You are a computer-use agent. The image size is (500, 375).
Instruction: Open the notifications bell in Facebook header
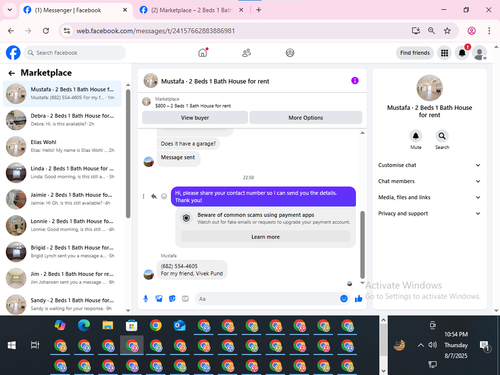tap(462, 53)
